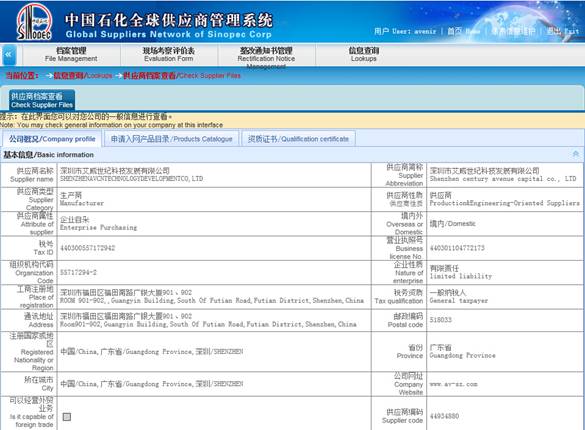Click the Lookups breadcrumb link
The height and width of the screenshot is (430, 585).
click(x=83, y=75)
